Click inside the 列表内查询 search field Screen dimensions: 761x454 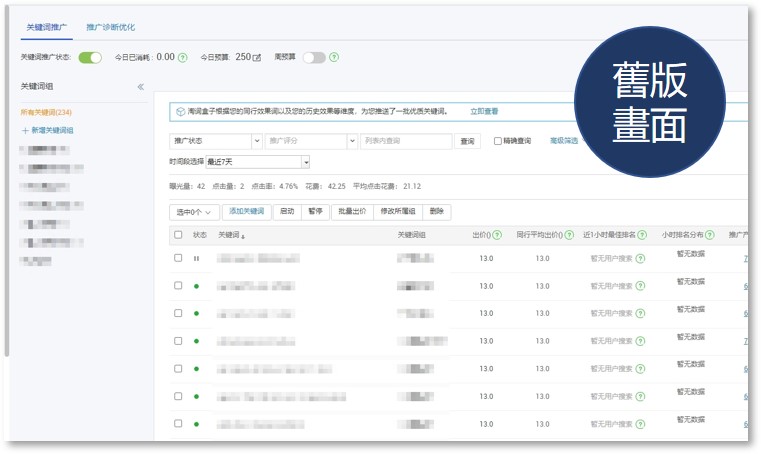click(x=405, y=142)
